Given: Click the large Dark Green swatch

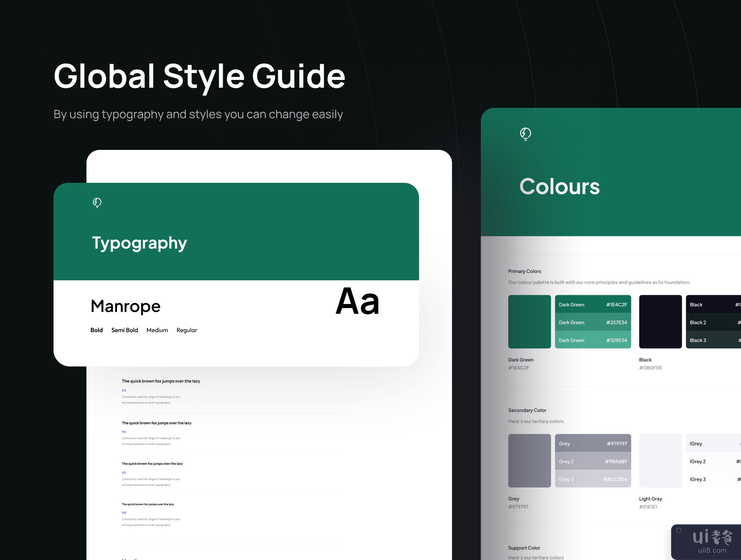Looking at the screenshot, I should (529, 322).
